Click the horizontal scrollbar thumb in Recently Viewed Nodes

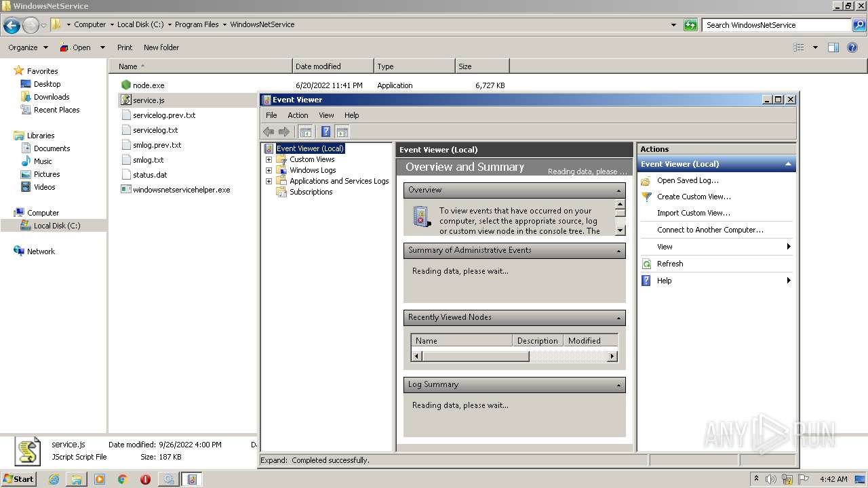tap(475, 356)
